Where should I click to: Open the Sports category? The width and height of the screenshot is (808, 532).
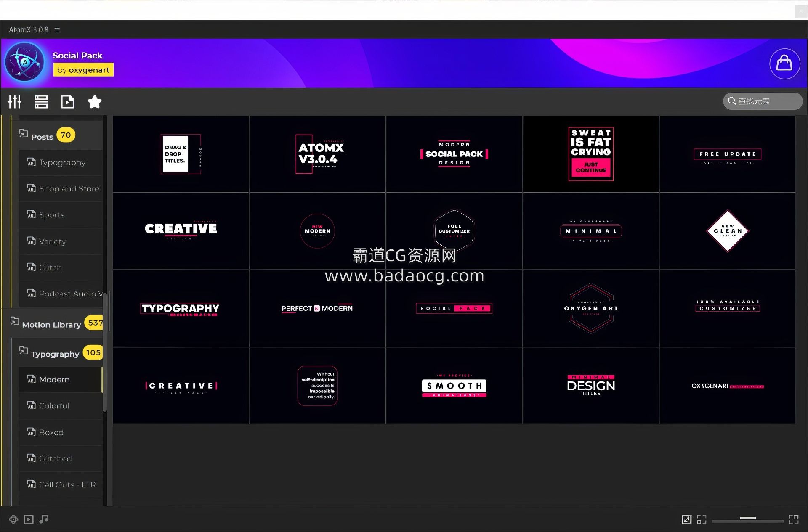pos(61,214)
